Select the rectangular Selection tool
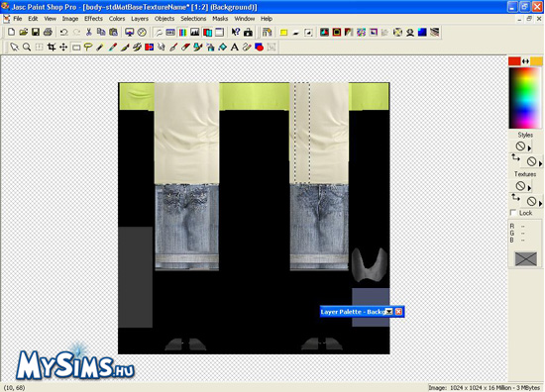Screen dimensions: 545x392 [75, 47]
